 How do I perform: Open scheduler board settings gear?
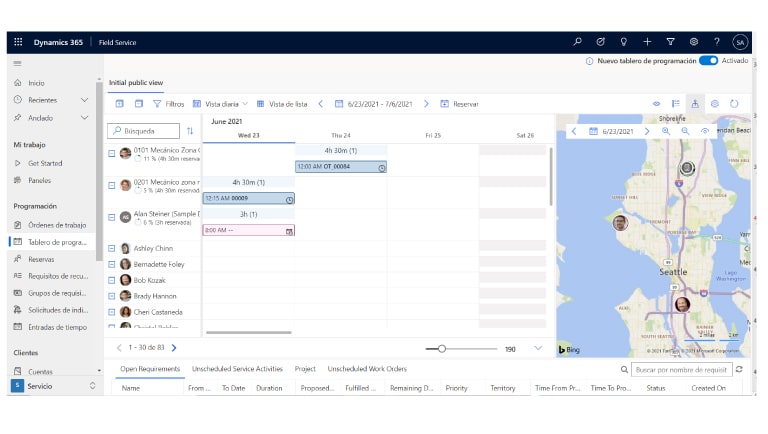pyautogui.click(x=715, y=104)
